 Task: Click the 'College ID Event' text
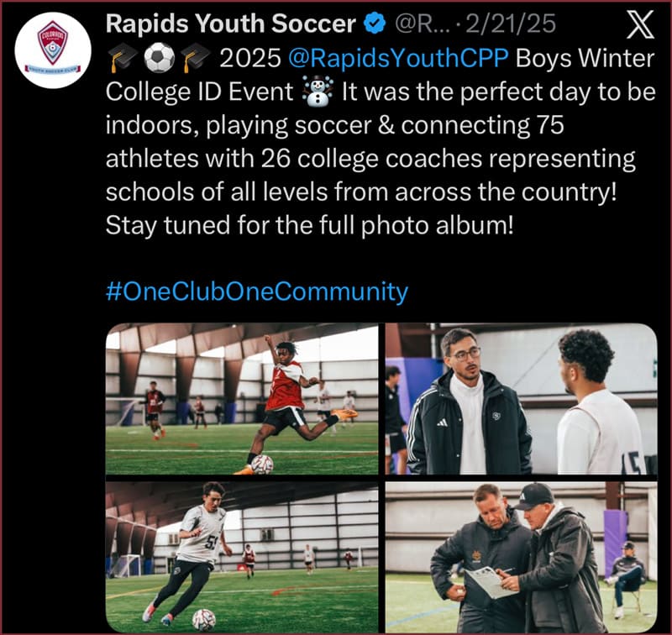pyautogui.click(x=199, y=92)
